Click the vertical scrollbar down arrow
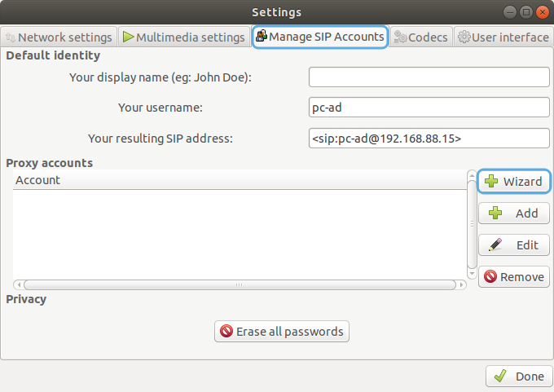This screenshot has width=554, height=392. 472,274
